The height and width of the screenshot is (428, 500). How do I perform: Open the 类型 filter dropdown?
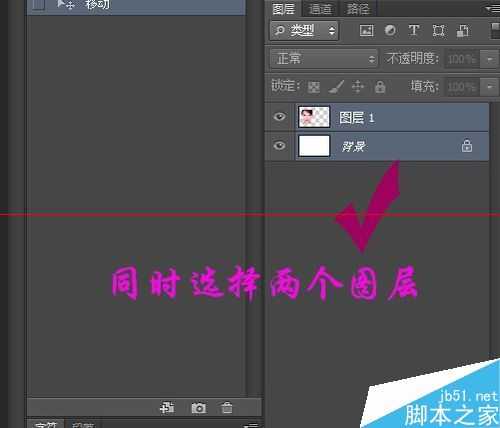(x=304, y=31)
